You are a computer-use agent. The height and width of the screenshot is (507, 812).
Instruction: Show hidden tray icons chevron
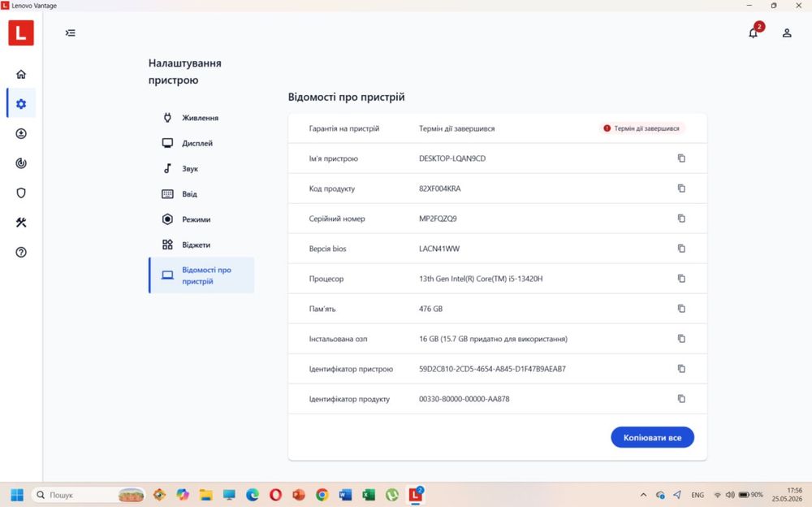[643, 495]
